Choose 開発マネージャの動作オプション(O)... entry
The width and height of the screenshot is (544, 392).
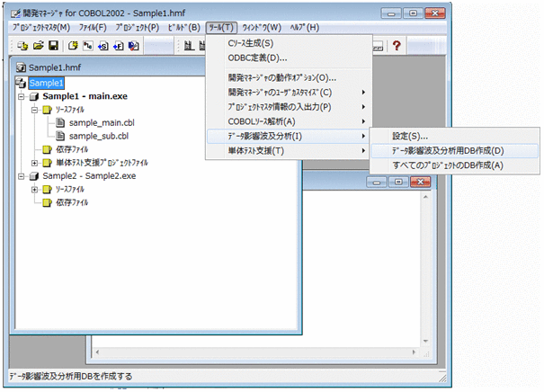289,77
